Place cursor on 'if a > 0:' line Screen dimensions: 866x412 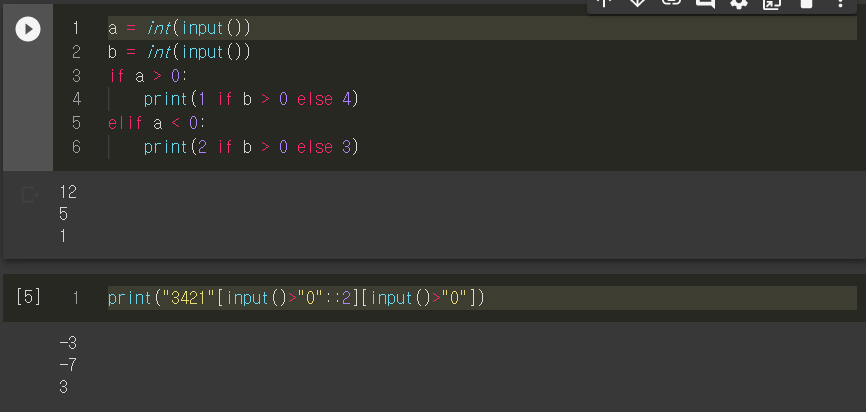click(x=148, y=76)
